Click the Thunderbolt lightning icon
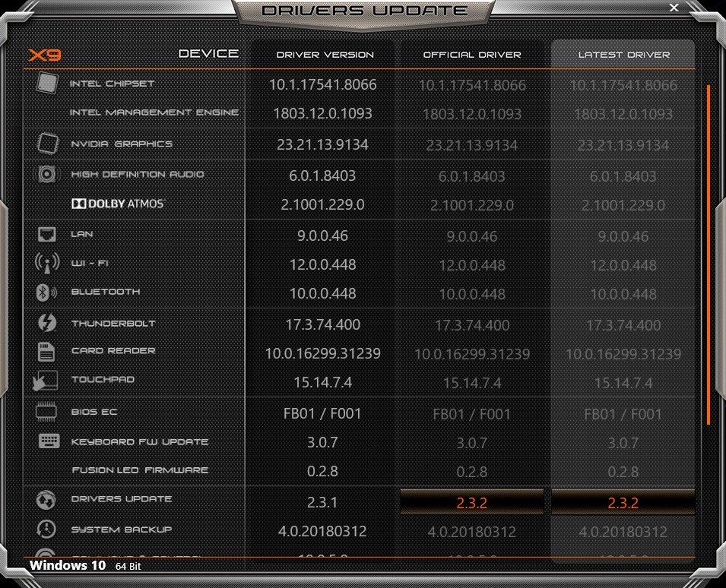 click(47, 323)
